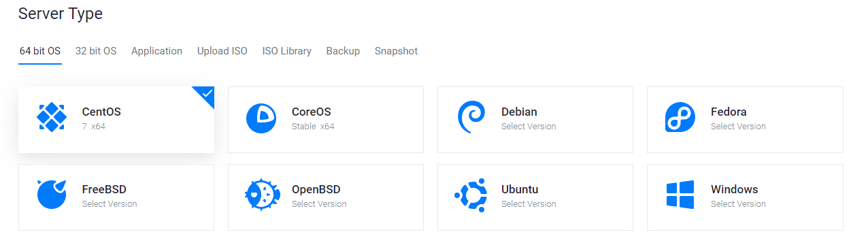Select the OpenBSD pufferfish icon
Image resolution: width=868 pixels, height=245 pixels.
(x=261, y=195)
